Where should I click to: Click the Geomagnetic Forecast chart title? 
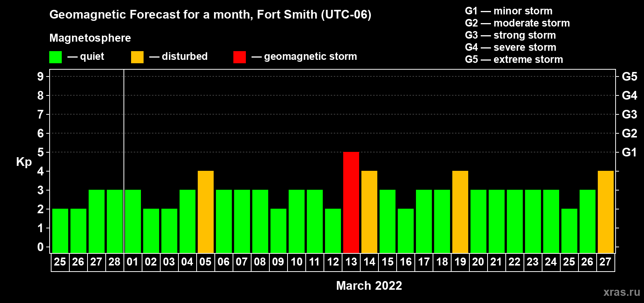coord(210,15)
